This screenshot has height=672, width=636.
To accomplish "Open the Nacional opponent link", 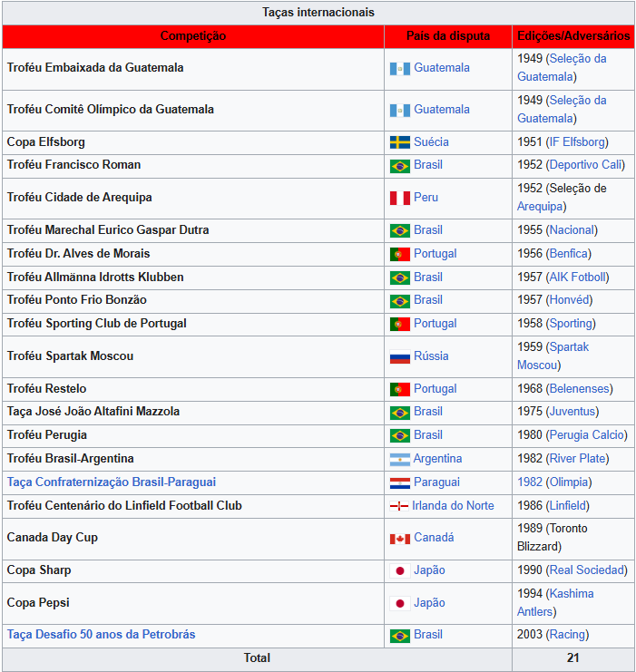I will tap(572, 230).
